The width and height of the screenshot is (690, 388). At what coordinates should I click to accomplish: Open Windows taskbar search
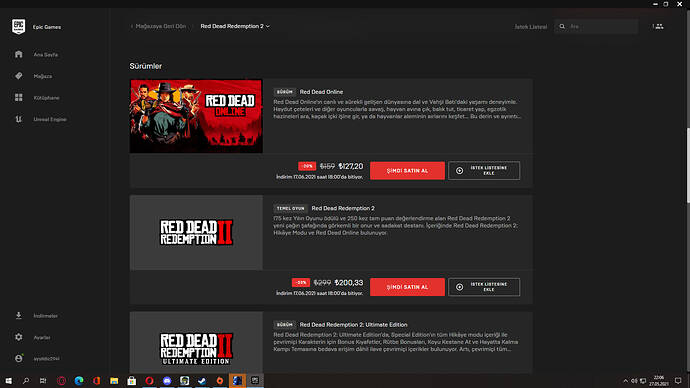[x=26, y=381]
